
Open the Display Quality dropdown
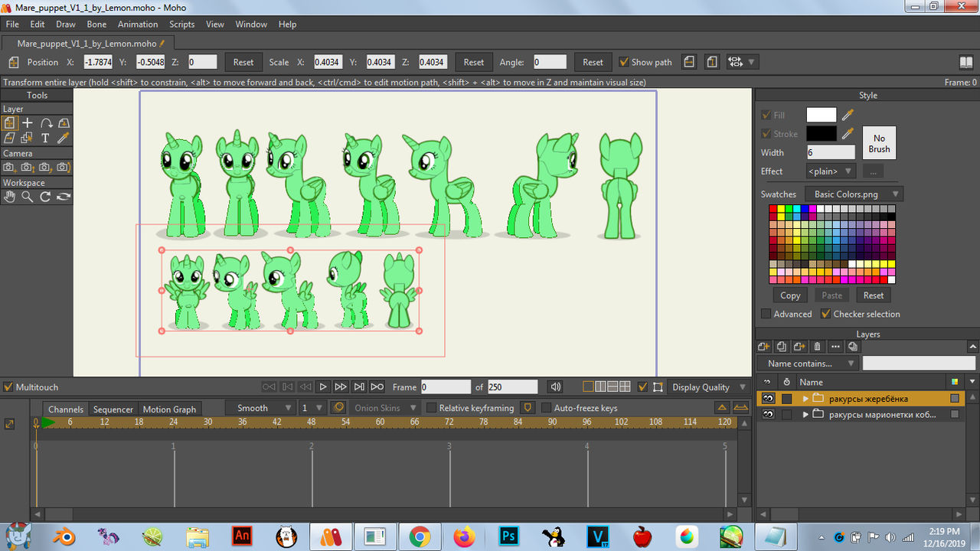(x=709, y=387)
